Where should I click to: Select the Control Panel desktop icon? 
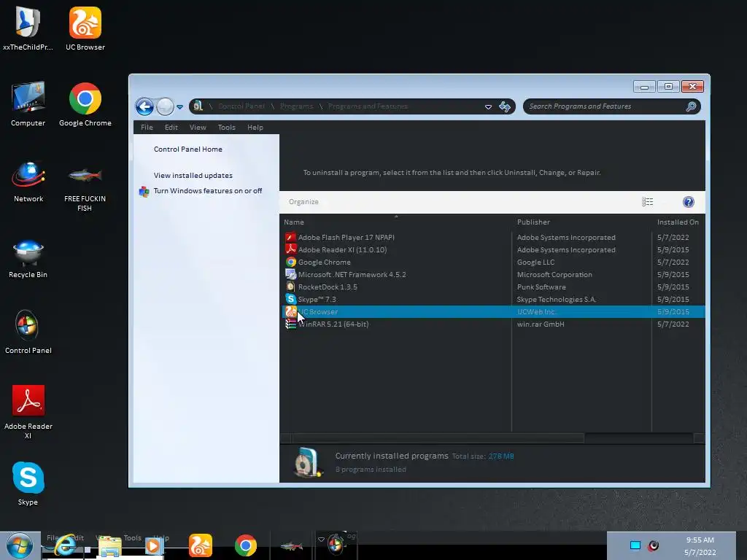[x=28, y=332]
